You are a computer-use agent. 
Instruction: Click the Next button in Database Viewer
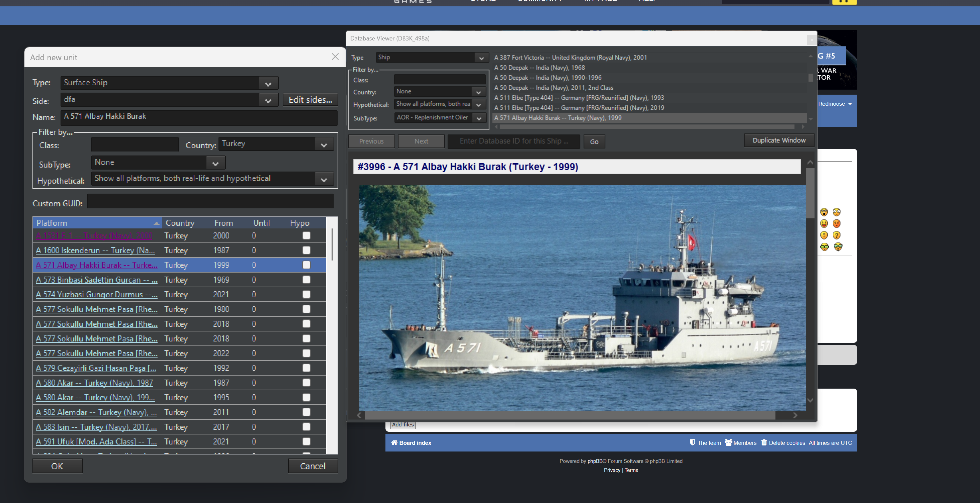[421, 141]
